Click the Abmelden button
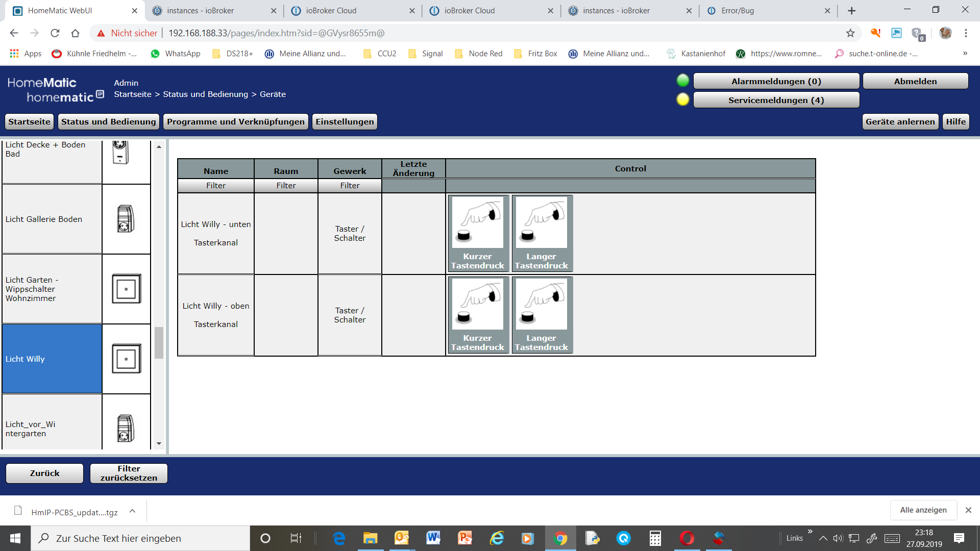This screenshot has width=980, height=551. point(916,81)
